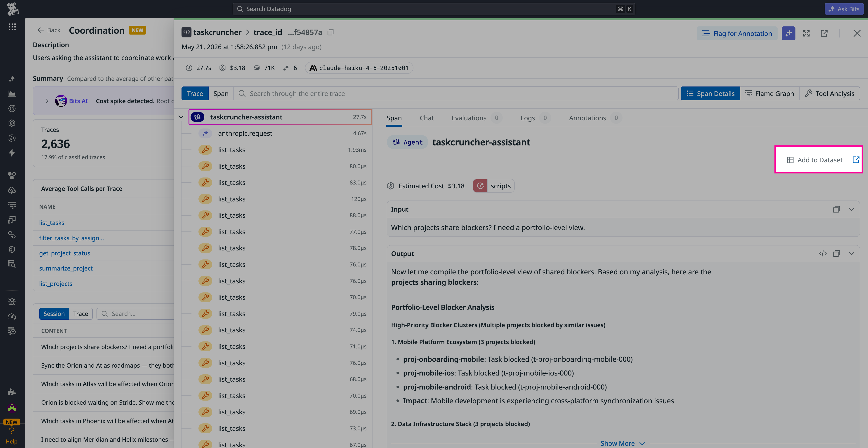Copy the Output section content
Screen dimensions: 868x448
[x=836, y=254]
